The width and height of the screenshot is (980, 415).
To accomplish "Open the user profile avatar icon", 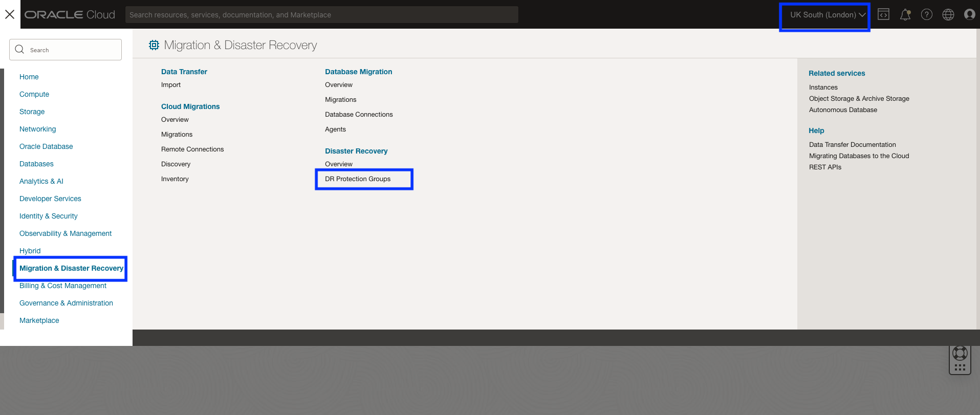I will coord(969,15).
